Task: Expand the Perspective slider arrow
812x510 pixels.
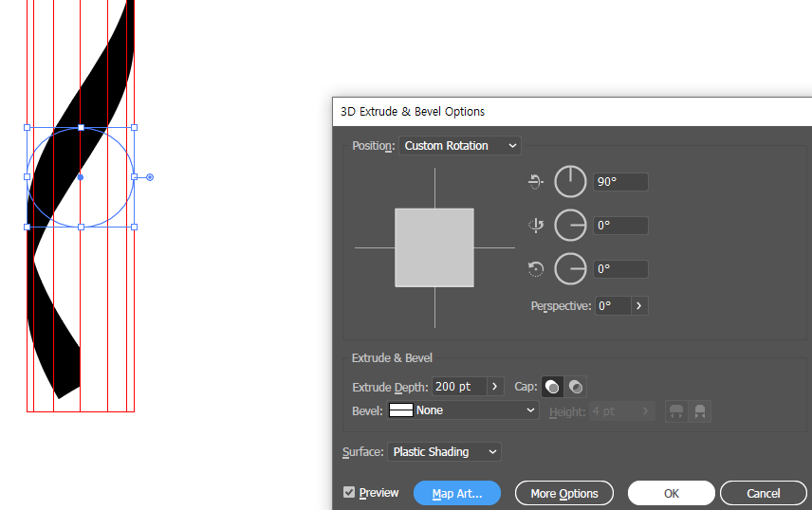Action: (x=639, y=306)
